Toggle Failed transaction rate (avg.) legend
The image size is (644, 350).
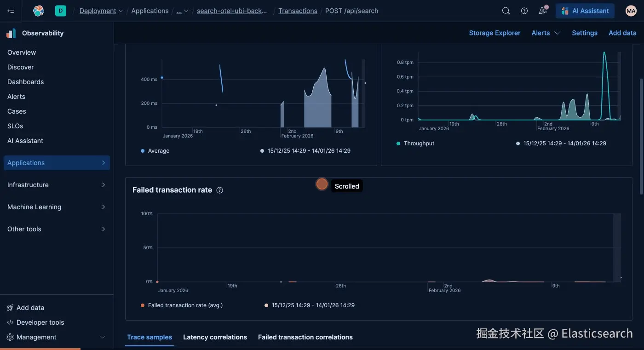(182, 305)
